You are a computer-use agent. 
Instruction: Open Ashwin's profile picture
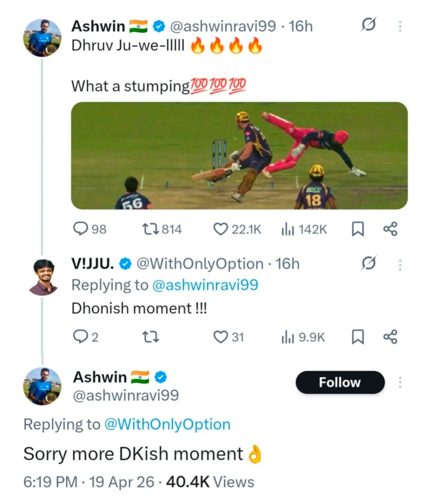click(42, 37)
